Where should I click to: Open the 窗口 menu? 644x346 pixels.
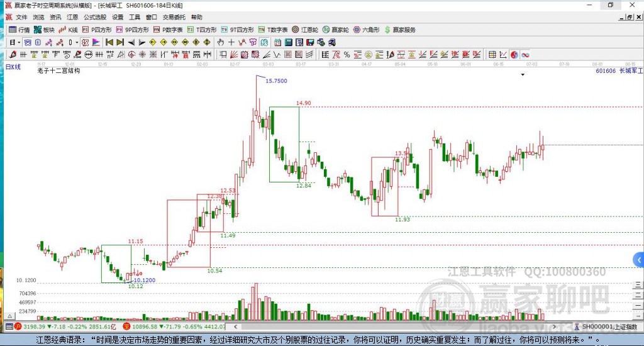point(152,17)
